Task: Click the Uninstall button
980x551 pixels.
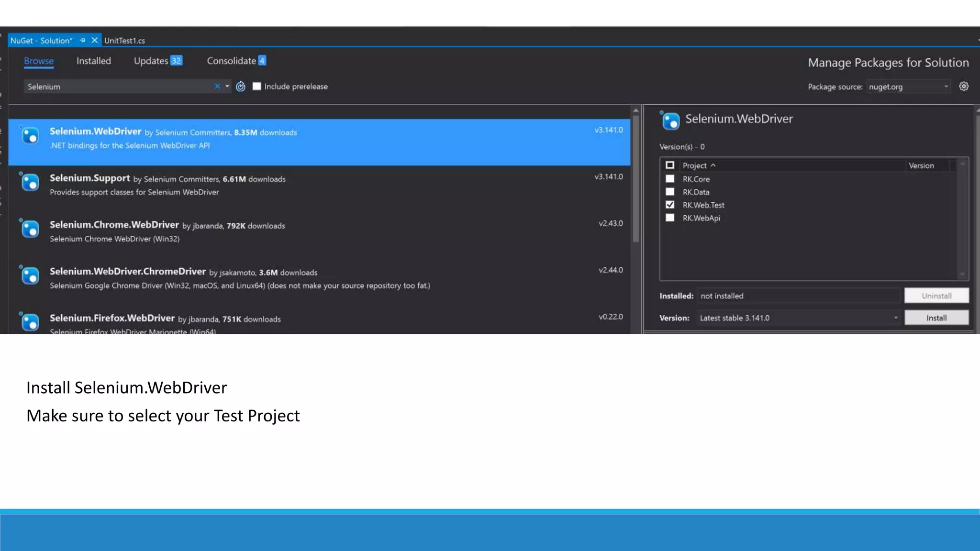Action: coord(936,296)
